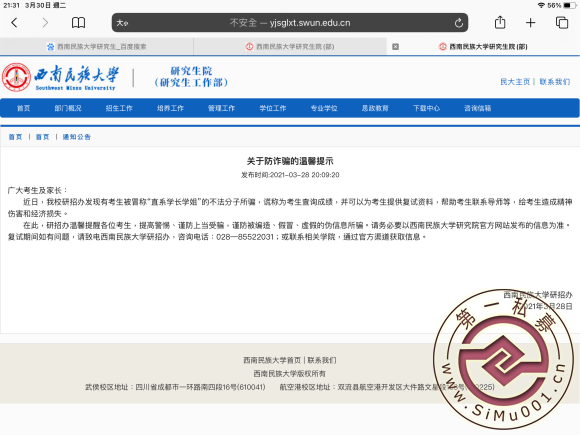Tap the Safari back arrow
This screenshot has height=435, width=580.
[x=14, y=23]
